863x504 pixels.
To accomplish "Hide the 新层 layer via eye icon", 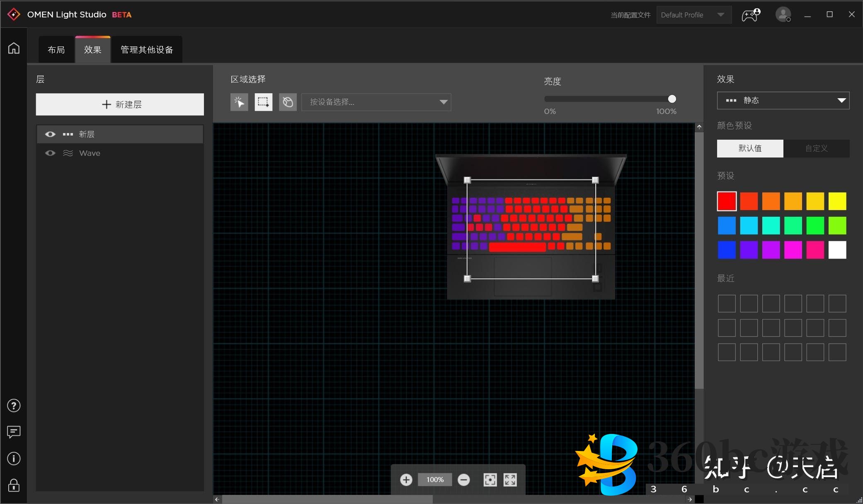I will pyautogui.click(x=50, y=134).
